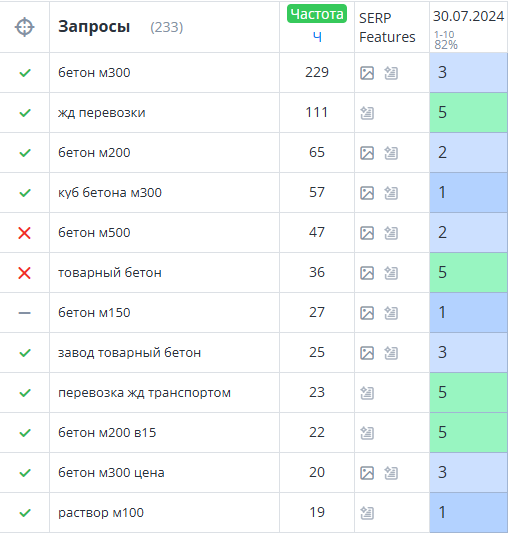Click checkmark for бетон м300 цена
The width and height of the screenshot is (508, 533).
pos(25,472)
